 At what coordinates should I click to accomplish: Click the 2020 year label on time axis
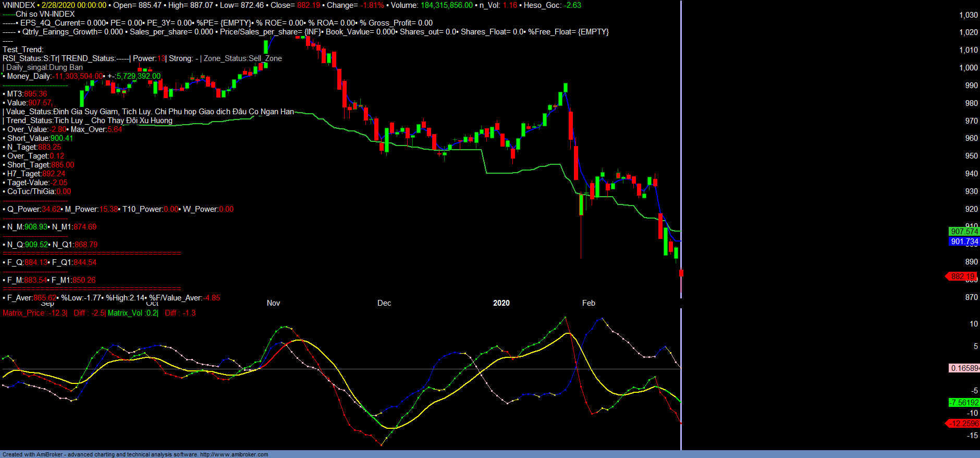pyautogui.click(x=501, y=303)
